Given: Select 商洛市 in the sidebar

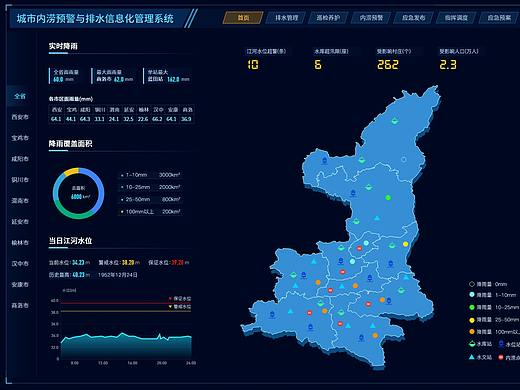Looking at the screenshot, I should point(20,305).
